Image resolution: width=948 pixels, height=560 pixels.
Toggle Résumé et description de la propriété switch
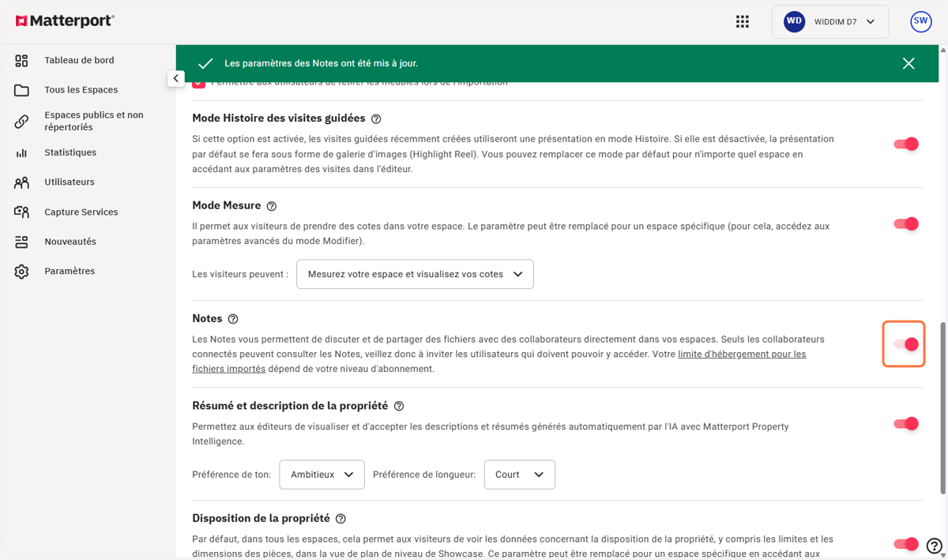pyautogui.click(x=906, y=423)
